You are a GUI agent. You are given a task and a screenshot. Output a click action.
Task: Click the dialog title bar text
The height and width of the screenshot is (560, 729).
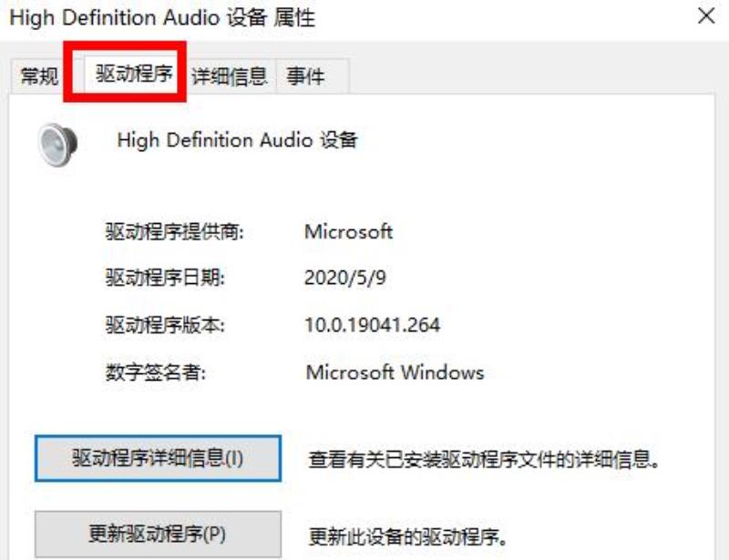pos(162,18)
